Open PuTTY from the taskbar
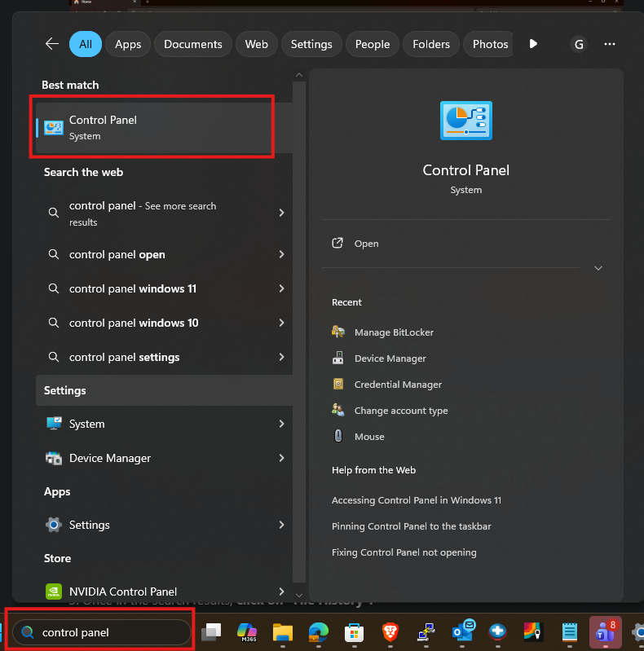 426,632
